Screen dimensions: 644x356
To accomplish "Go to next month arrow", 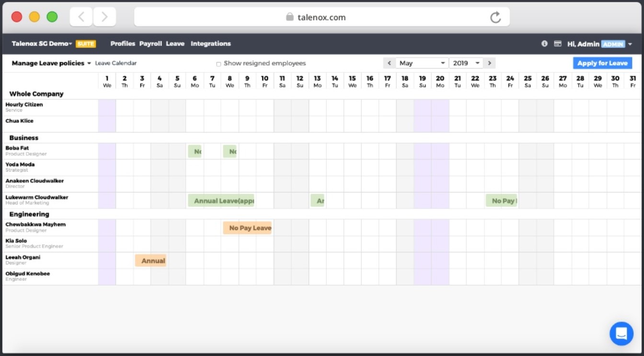I will coord(489,63).
